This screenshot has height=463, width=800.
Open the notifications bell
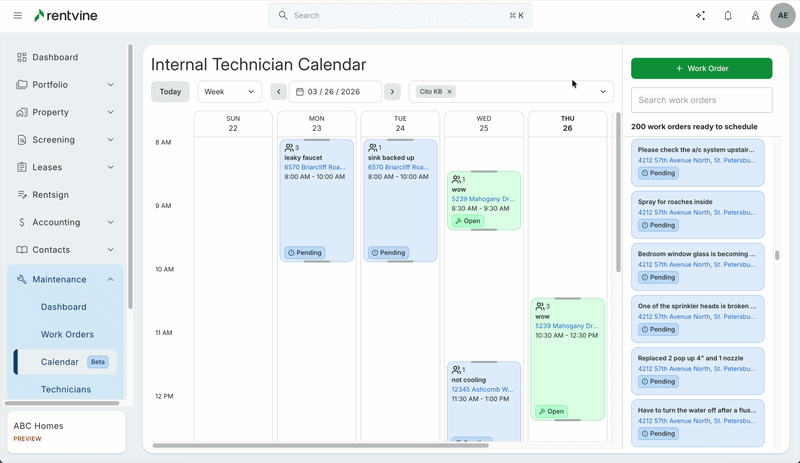[x=728, y=16]
